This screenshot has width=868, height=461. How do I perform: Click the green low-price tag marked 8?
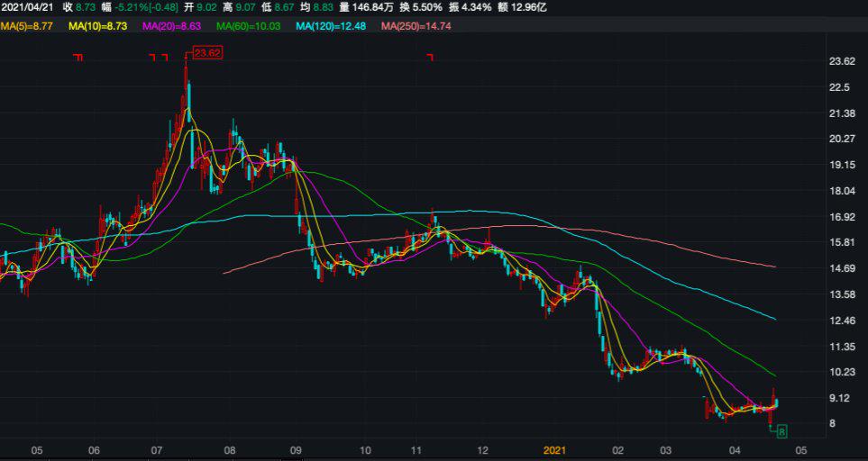pos(781,431)
